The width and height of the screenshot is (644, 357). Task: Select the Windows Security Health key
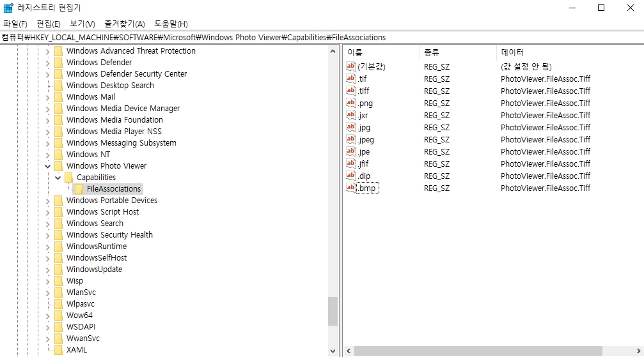109,235
